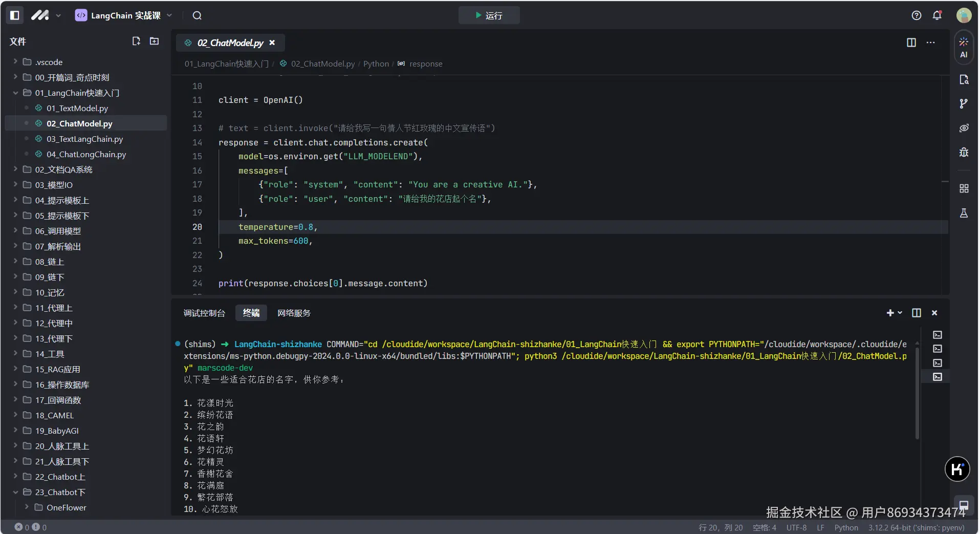Switch to the 网络服务 tab
The height and width of the screenshot is (534, 980).
294,313
